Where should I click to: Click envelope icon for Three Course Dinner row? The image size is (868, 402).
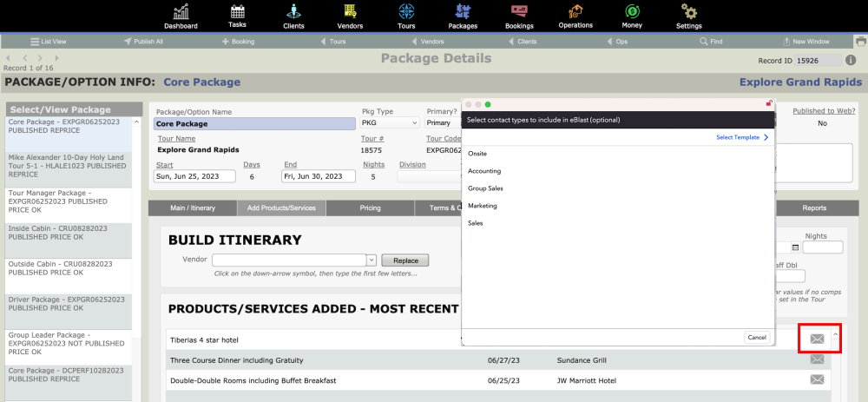[x=817, y=359]
